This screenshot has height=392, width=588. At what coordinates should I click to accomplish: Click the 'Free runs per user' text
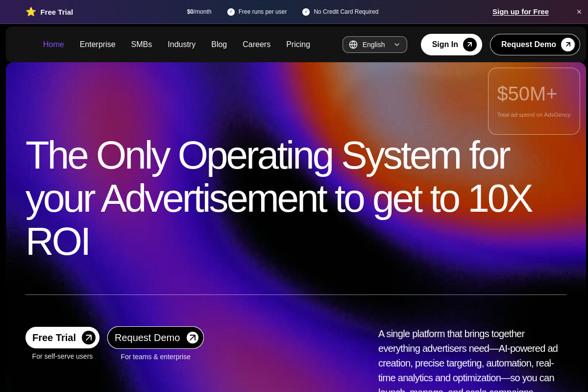pyautogui.click(x=263, y=12)
